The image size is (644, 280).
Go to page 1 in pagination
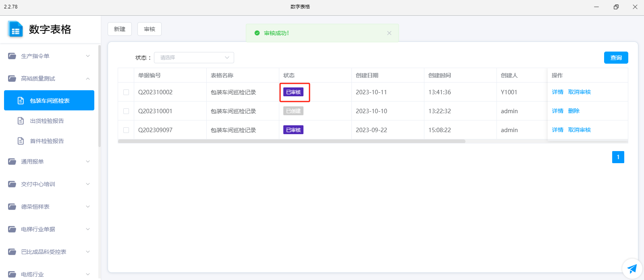pyautogui.click(x=618, y=157)
